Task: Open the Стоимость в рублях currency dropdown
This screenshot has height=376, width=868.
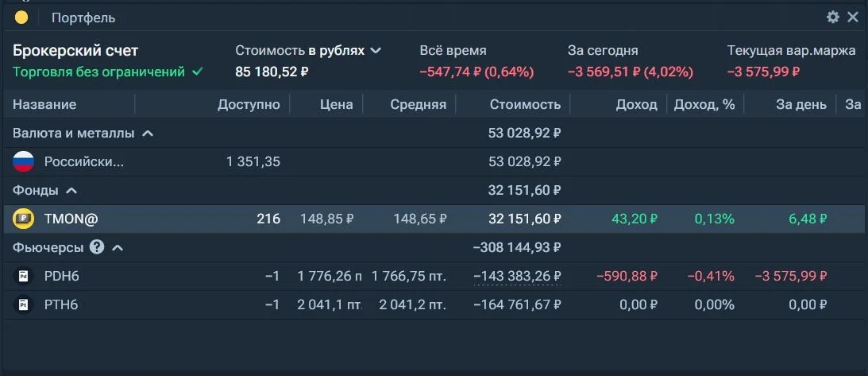Action: pyautogui.click(x=376, y=50)
